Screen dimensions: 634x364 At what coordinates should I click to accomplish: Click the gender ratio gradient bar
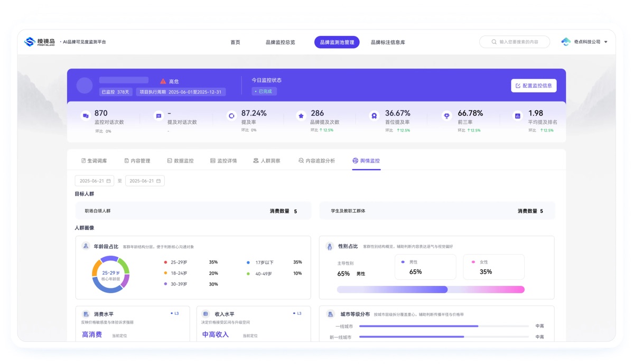click(x=431, y=290)
